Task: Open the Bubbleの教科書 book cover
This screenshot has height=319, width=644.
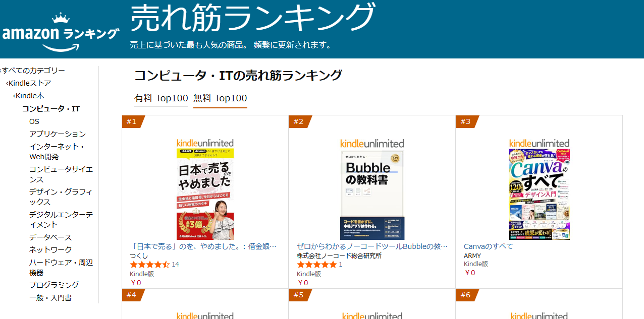Action: pyautogui.click(x=372, y=195)
